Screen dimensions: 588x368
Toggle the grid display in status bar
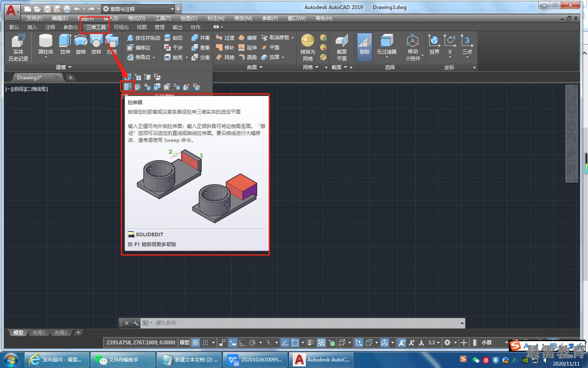tap(196, 343)
